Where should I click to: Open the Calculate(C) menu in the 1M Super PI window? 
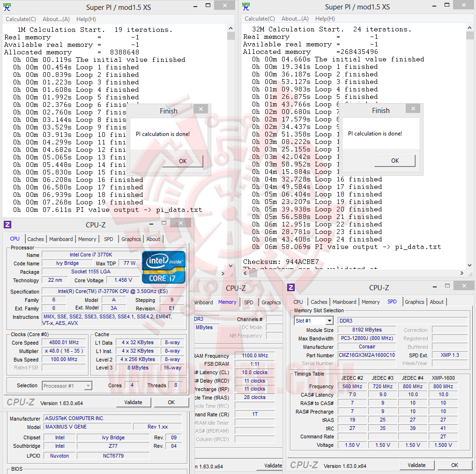pyautogui.click(x=21, y=19)
